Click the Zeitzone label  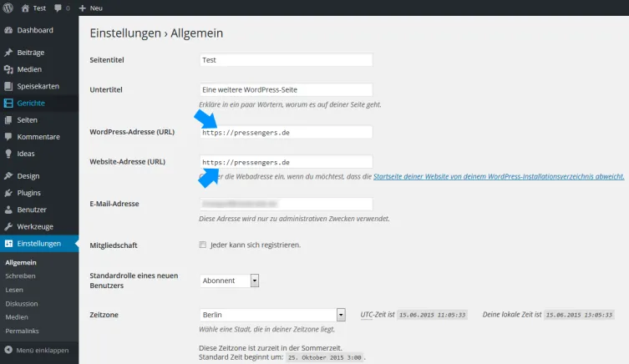click(104, 315)
